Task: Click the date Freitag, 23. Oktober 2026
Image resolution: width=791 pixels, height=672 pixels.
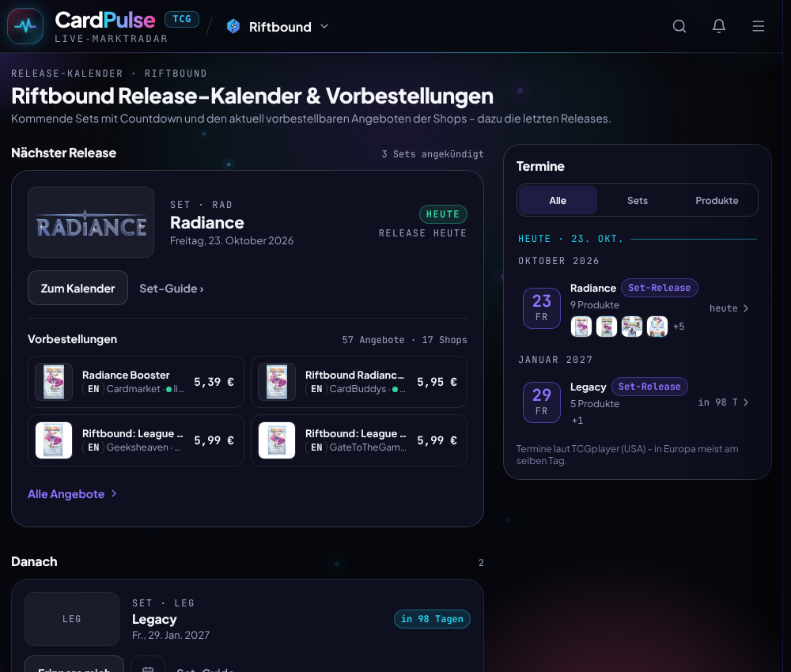Action: [x=232, y=240]
